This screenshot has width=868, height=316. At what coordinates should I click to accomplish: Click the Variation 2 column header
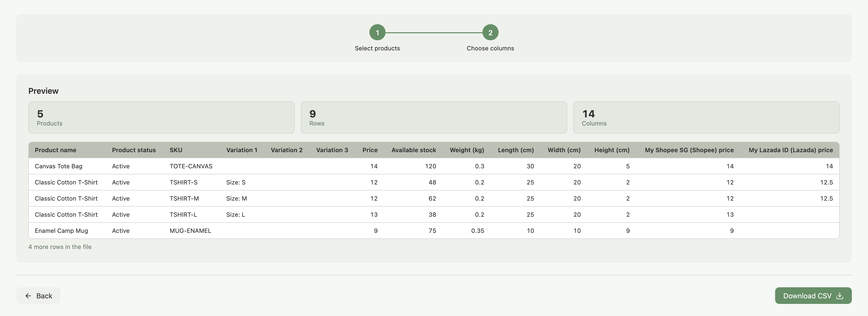[286, 150]
